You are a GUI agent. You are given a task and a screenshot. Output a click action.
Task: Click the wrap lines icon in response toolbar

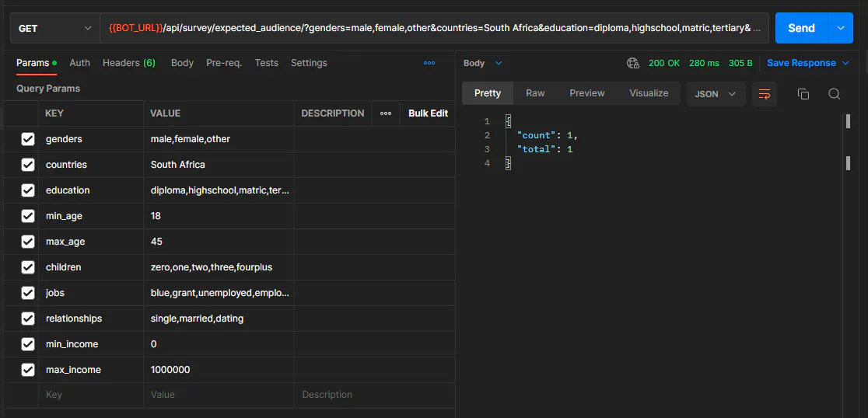[765, 94]
